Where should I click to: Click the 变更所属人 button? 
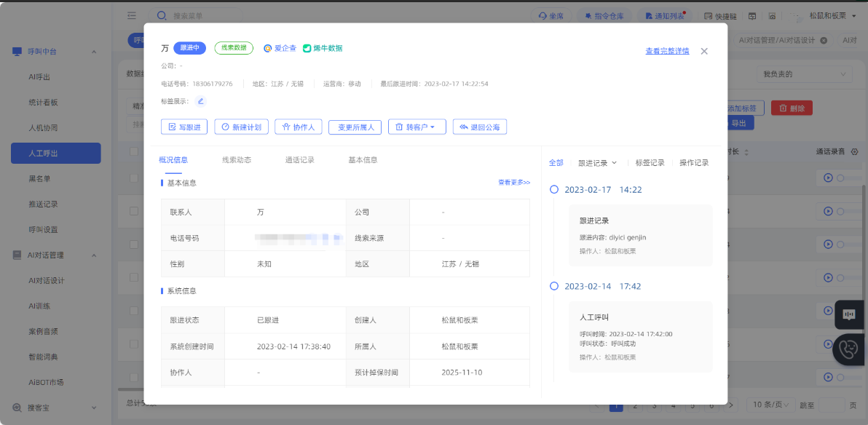click(x=355, y=127)
